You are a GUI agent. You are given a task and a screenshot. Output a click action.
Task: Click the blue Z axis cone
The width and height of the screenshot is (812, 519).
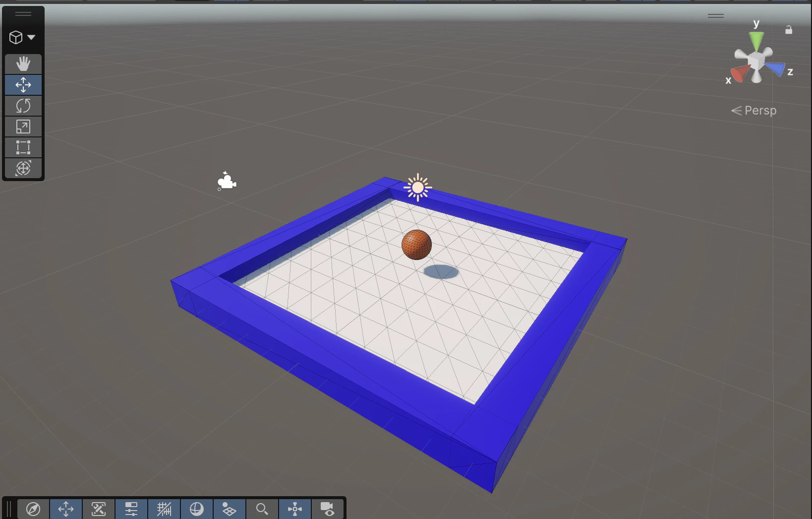pyautogui.click(x=776, y=68)
